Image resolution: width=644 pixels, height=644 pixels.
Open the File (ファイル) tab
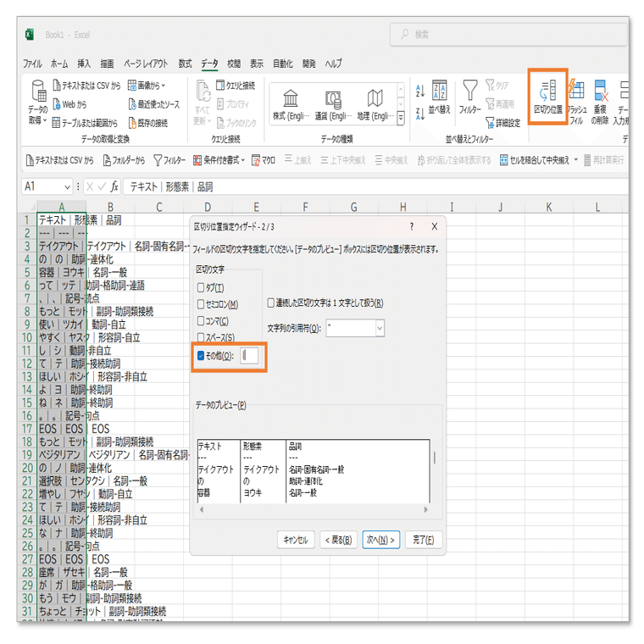click(x=32, y=64)
